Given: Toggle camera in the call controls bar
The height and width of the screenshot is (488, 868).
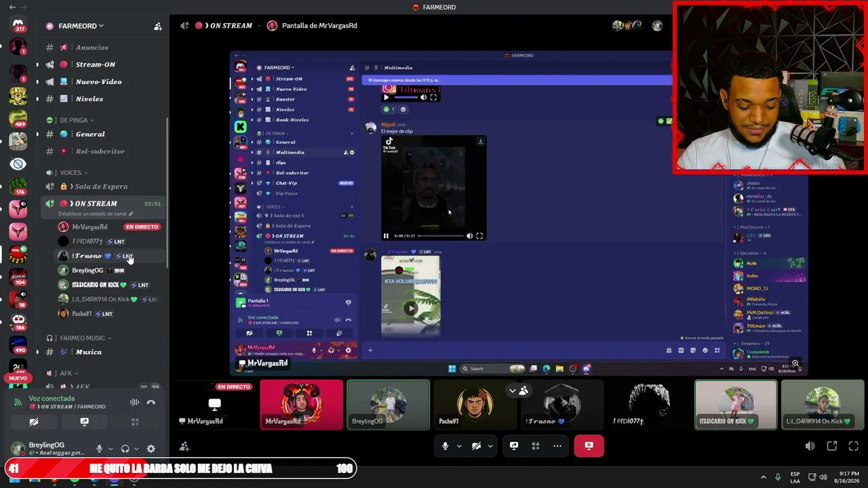Looking at the screenshot, I should click(x=477, y=446).
